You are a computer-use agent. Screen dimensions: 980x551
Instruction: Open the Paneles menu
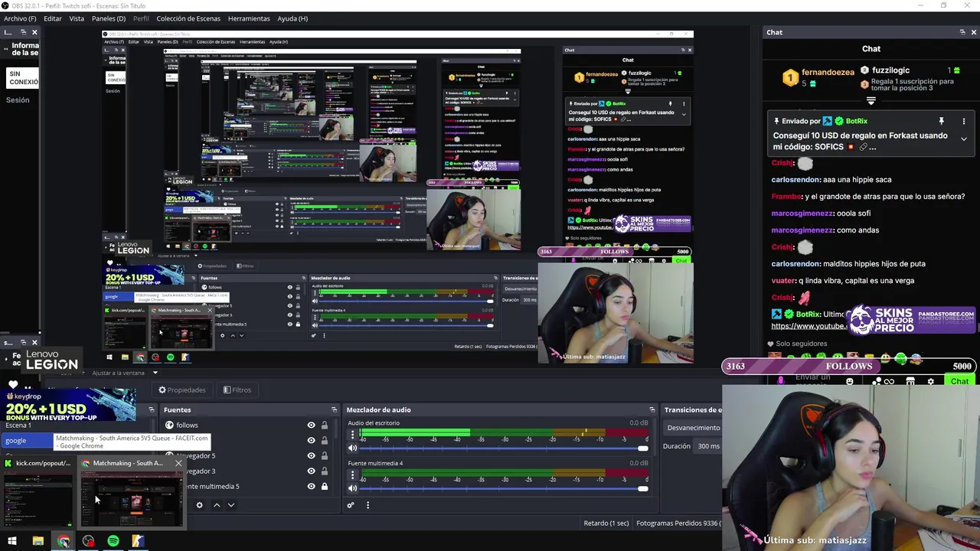(x=109, y=18)
